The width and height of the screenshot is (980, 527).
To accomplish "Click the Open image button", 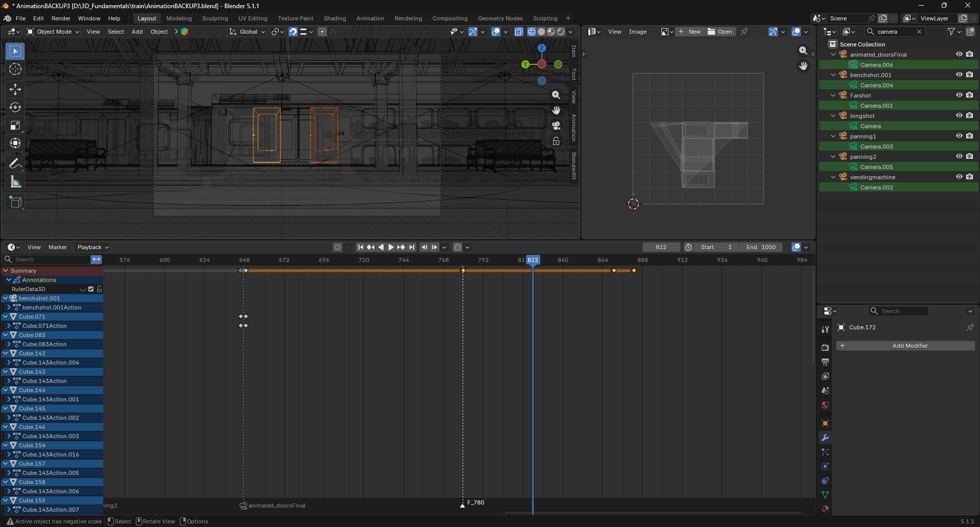I will [x=720, y=32].
